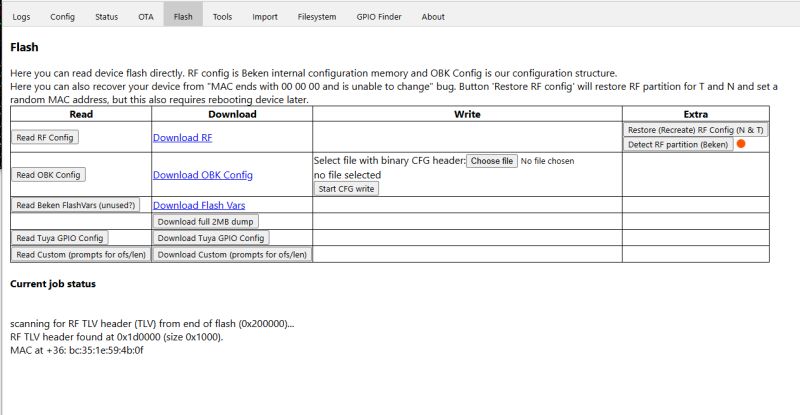Click the 'Write' column header
800x415 pixels.
(x=467, y=114)
